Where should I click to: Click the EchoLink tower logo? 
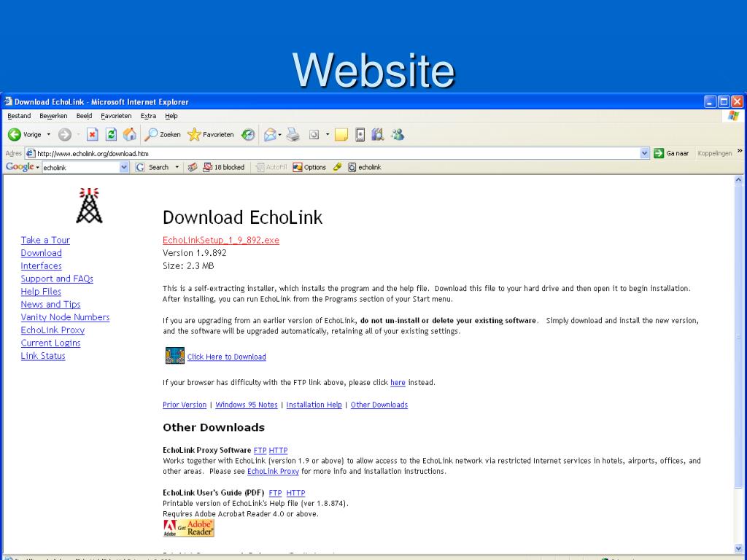pyautogui.click(x=89, y=205)
